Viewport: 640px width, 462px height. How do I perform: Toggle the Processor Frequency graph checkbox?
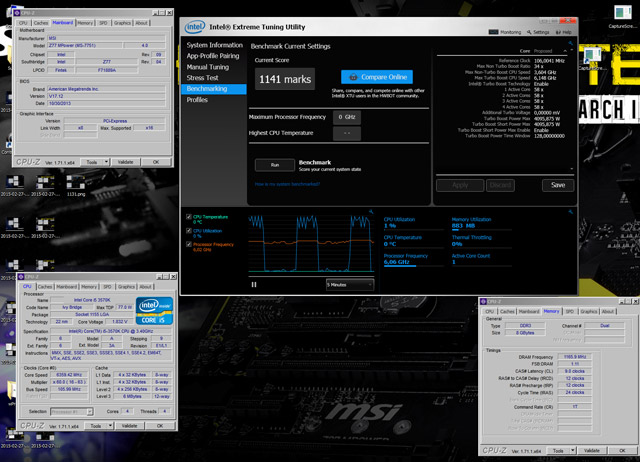coord(189,244)
